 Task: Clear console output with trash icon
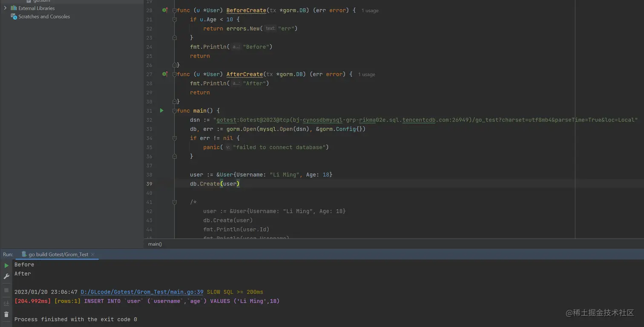point(6,315)
